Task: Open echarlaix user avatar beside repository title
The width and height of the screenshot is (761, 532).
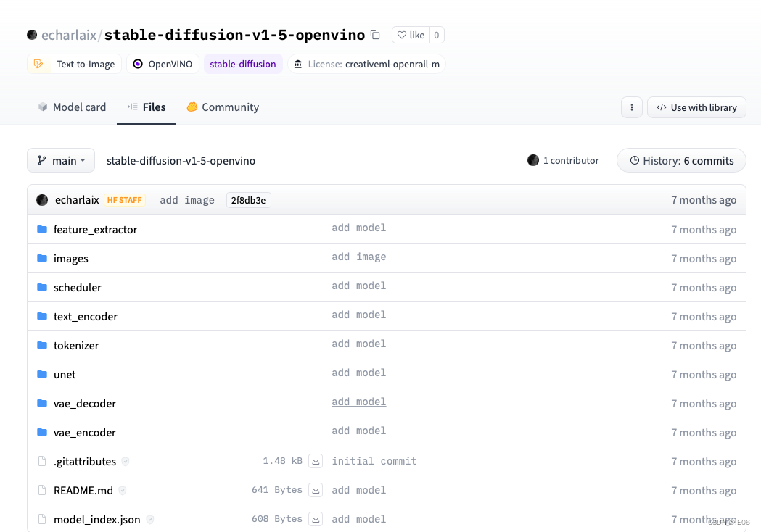Action: coord(32,35)
